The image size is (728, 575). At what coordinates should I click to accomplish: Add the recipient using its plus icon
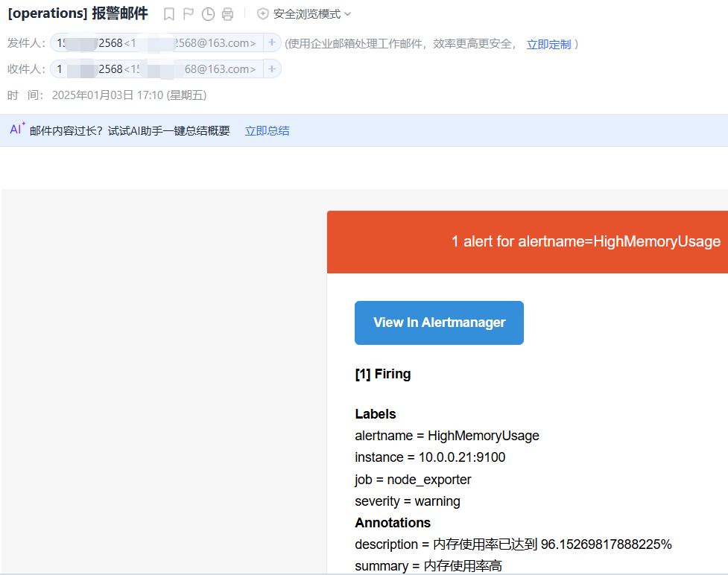coord(272,69)
